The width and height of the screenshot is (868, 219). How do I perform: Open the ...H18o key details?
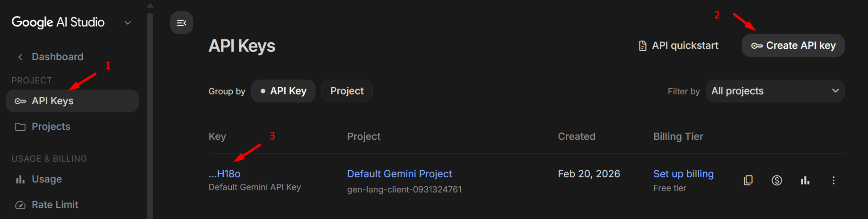click(225, 174)
